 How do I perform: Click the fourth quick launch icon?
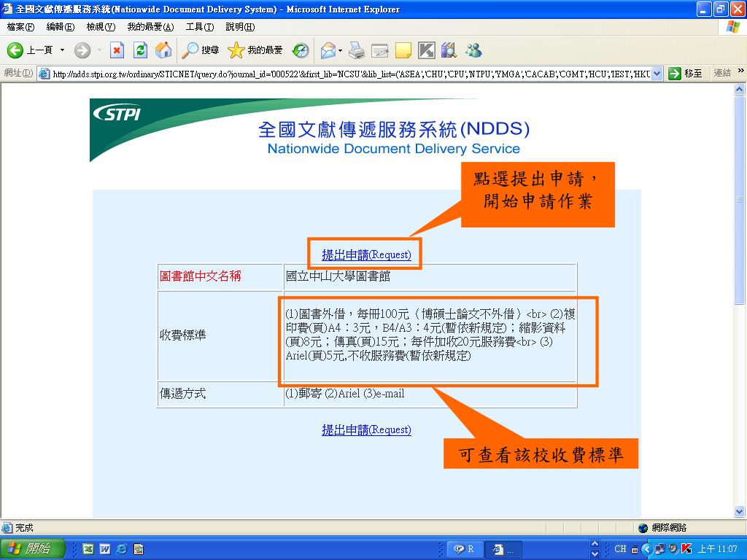pyautogui.click(x=139, y=549)
